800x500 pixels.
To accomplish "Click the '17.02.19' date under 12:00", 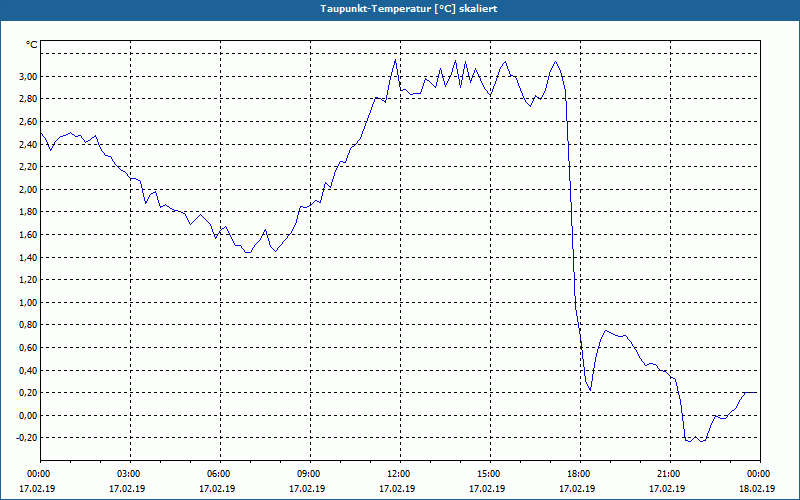I will (397, 489).
